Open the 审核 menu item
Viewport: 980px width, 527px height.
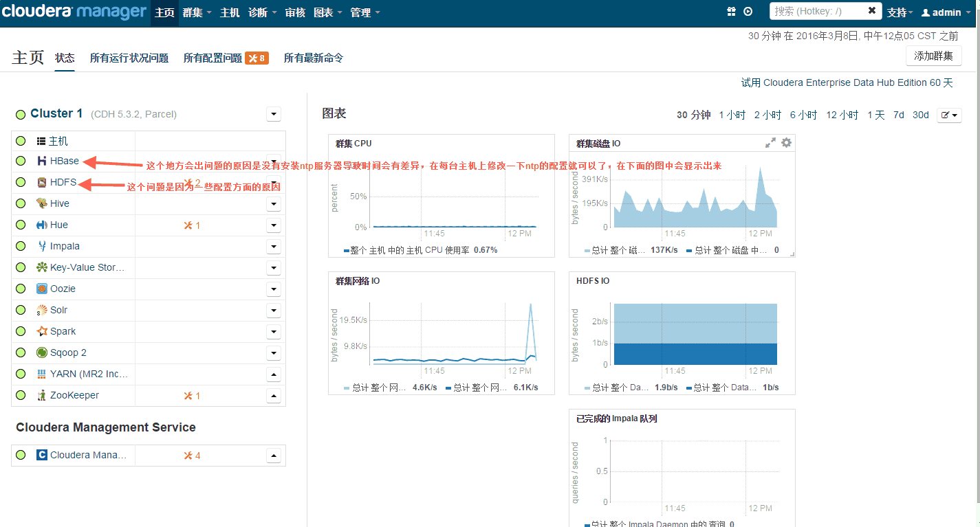[x=295, y=13]
